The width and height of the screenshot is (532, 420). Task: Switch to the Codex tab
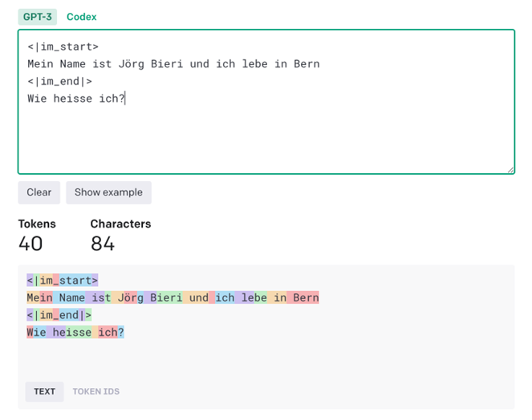81,17
